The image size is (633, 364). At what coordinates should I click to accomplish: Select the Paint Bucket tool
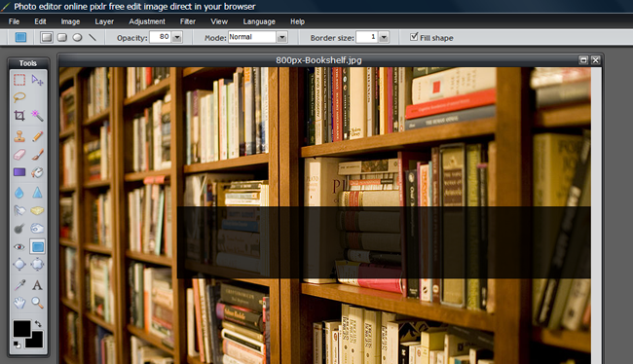[x=37, y=172]
